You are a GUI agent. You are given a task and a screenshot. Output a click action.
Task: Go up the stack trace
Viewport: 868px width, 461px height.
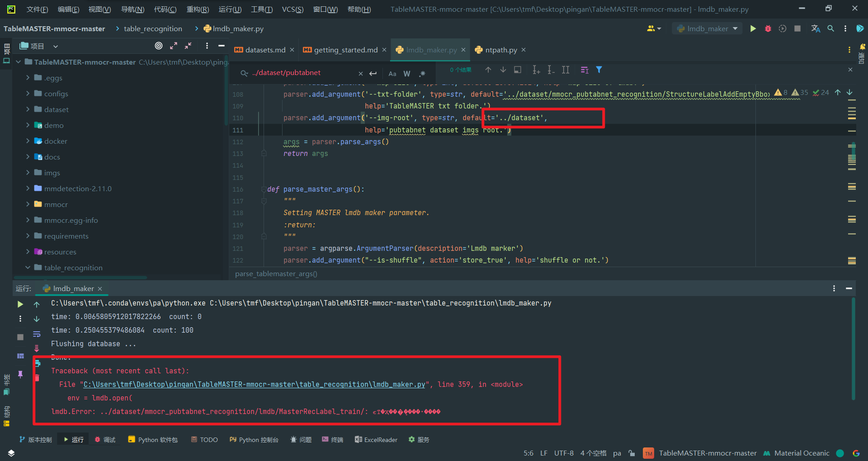[37, 305]
